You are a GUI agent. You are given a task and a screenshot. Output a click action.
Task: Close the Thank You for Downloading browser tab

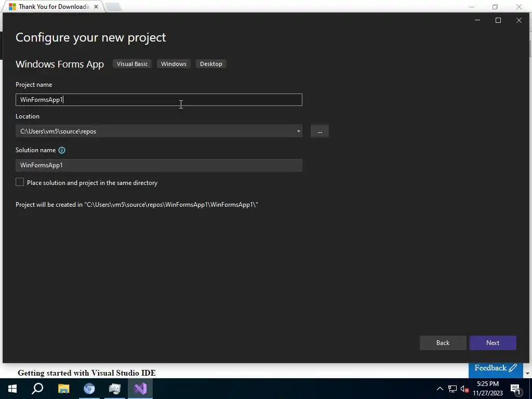point(96,6)
